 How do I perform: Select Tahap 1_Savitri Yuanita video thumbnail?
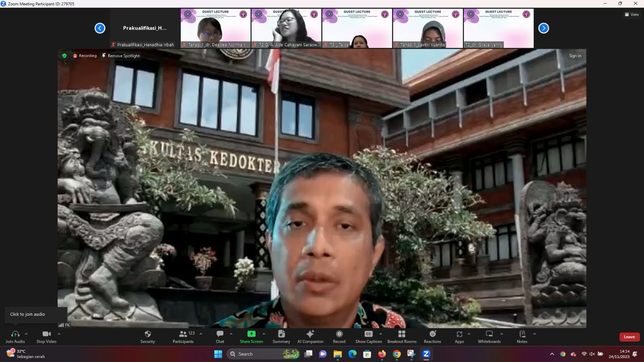point(428,28)
